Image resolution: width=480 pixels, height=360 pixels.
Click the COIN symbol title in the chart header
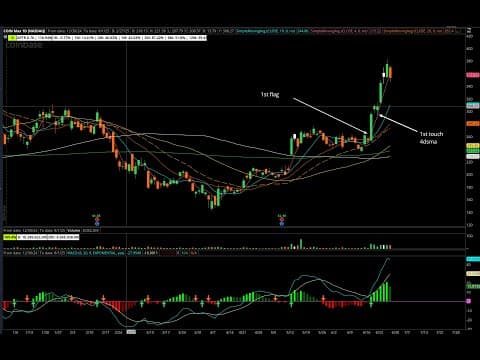[x=24, y=31]
